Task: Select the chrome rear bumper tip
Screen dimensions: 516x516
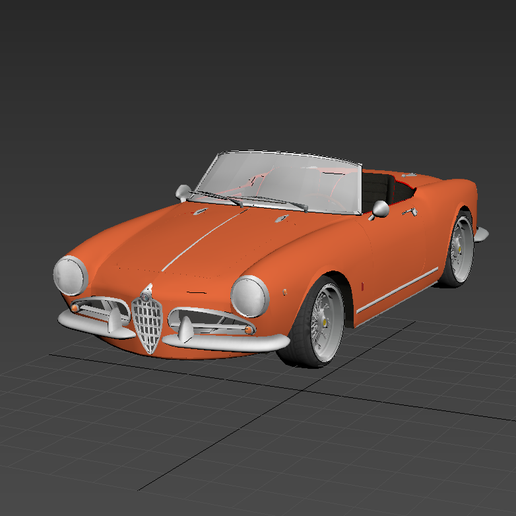Action: click(481, 234)
